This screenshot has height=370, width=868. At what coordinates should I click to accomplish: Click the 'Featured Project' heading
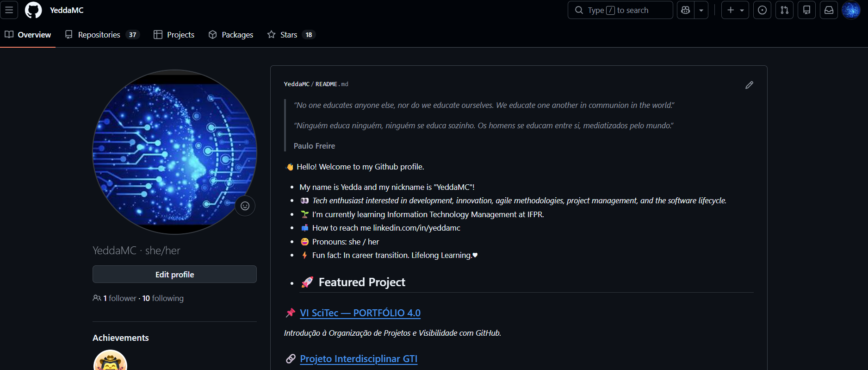[362, 282]
